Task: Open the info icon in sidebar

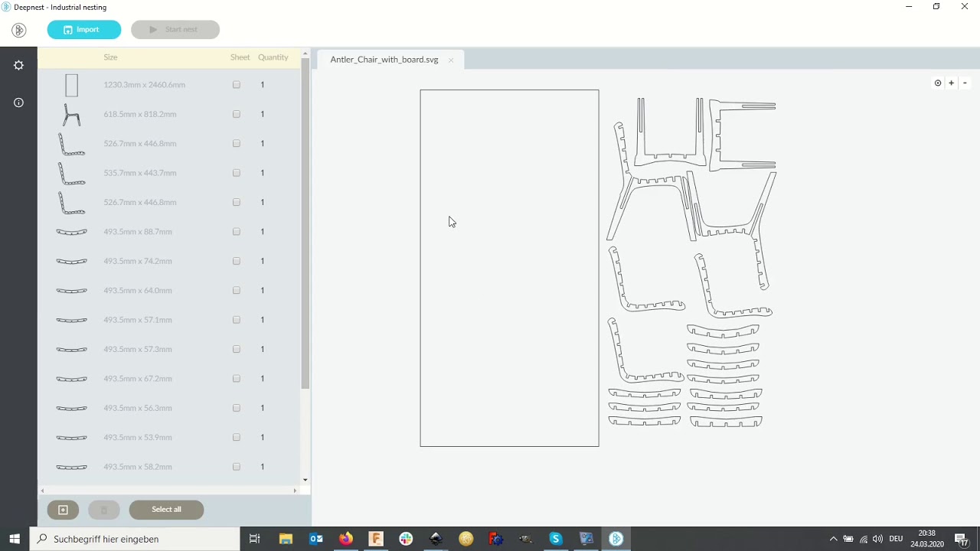Action: (x=18, y=103)
